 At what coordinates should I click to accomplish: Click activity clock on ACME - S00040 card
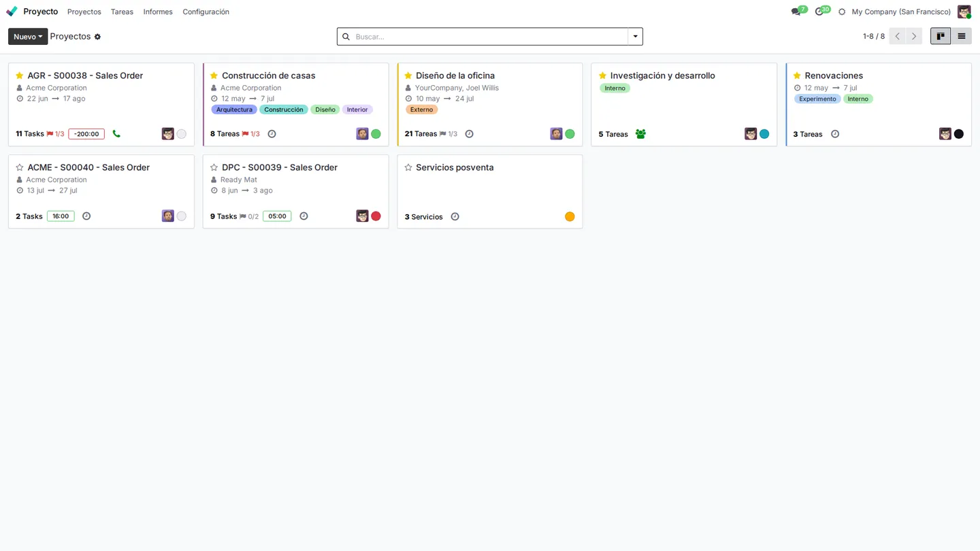pyautogui.click(x=86, y=216)
